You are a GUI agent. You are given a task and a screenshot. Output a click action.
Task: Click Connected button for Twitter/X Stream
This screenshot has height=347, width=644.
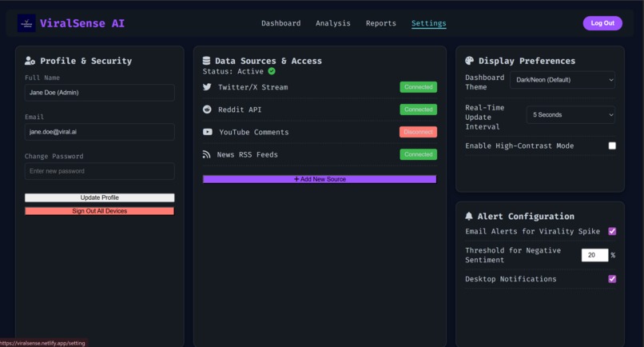coord(418,86)
